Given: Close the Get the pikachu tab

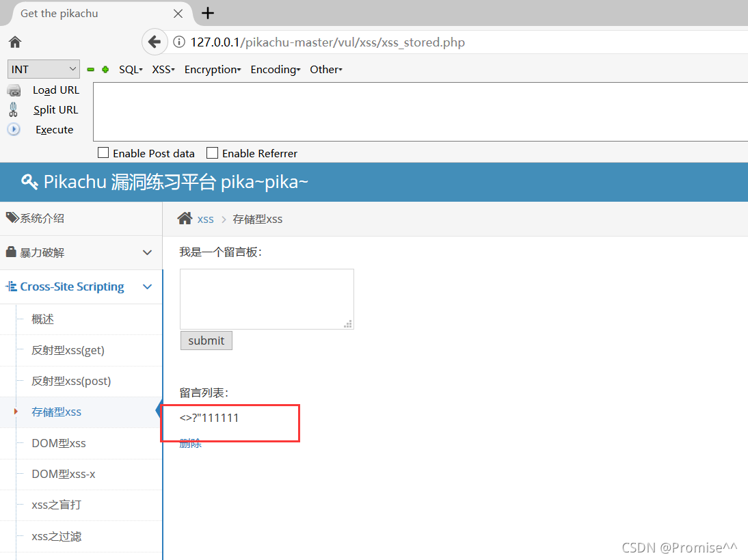Looking at the screenshot, I should coord(178,14).
